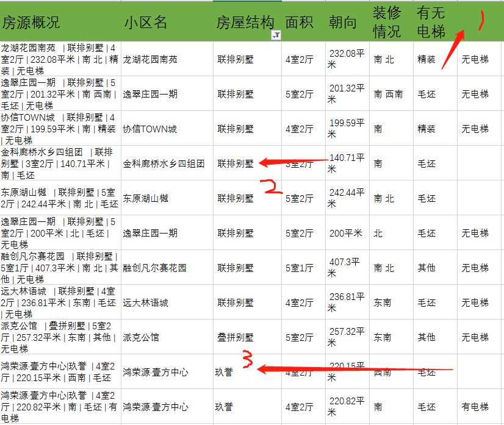Select the standalone 200平米 cell
The width and height of the screenshot is (504, 425).
click(x=347, y=232)
